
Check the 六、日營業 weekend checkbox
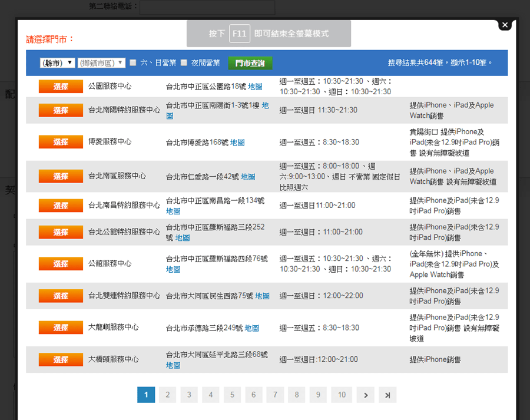tap(133, 62)
